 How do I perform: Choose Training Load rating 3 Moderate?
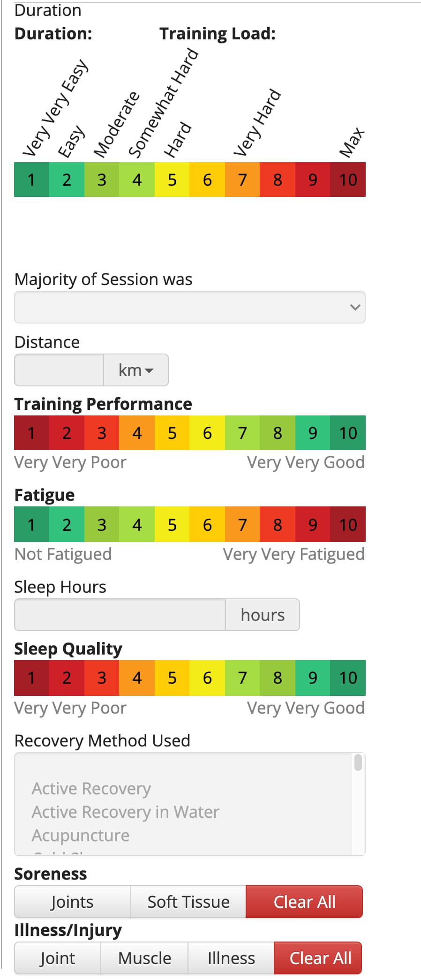[x=102, y=180]
